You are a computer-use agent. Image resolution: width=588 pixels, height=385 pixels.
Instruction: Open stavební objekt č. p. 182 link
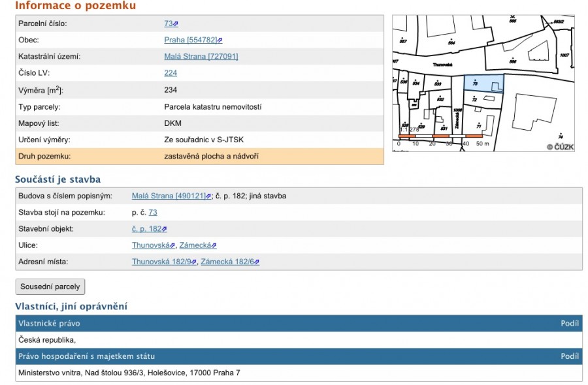[146, 228]
